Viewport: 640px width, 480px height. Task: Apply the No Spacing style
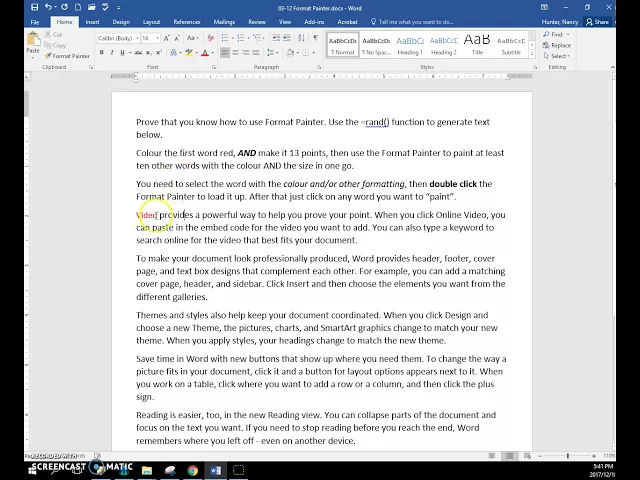(376, 45)
